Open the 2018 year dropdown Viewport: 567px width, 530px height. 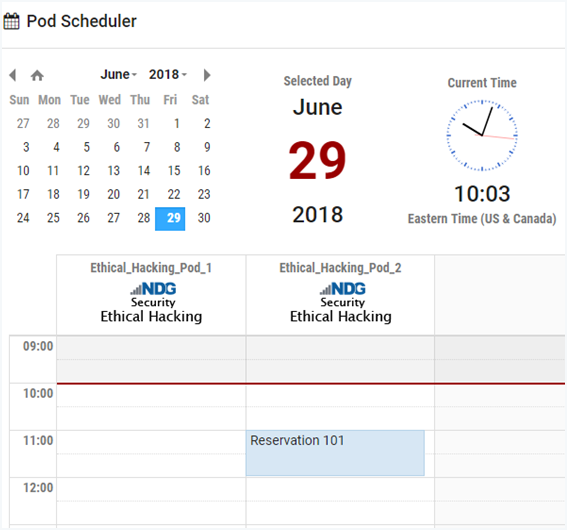coord(168,74)
